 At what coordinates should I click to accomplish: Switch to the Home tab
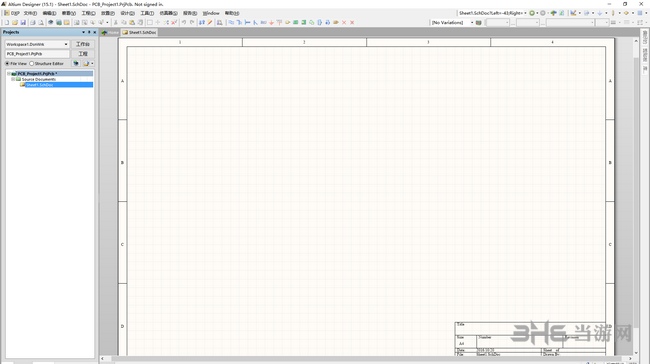coord(110,32)
